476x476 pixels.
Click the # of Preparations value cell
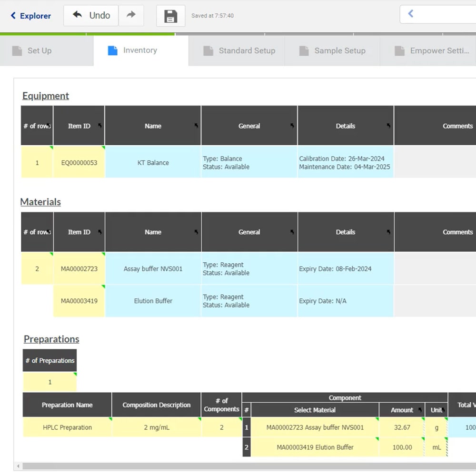50,382
